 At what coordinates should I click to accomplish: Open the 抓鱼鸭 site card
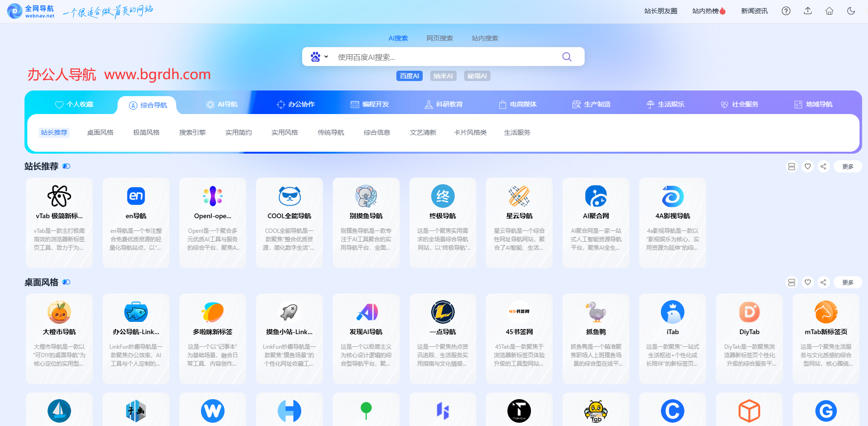tap(595, 338)
